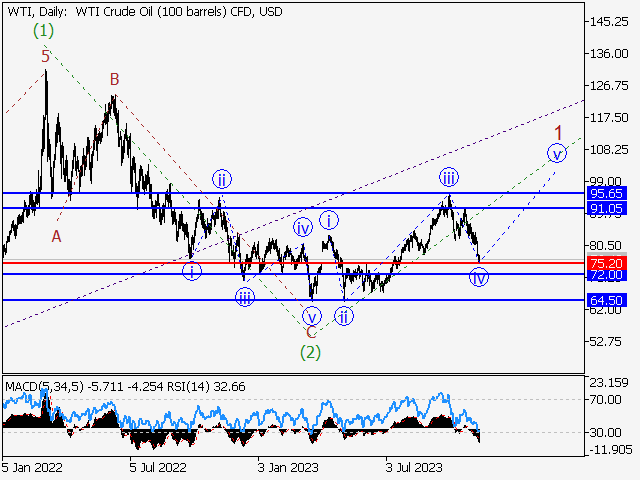Select the 30.00 RSI scale value
This screenshot has width=640, height=480.
click(x=606, y=432)
